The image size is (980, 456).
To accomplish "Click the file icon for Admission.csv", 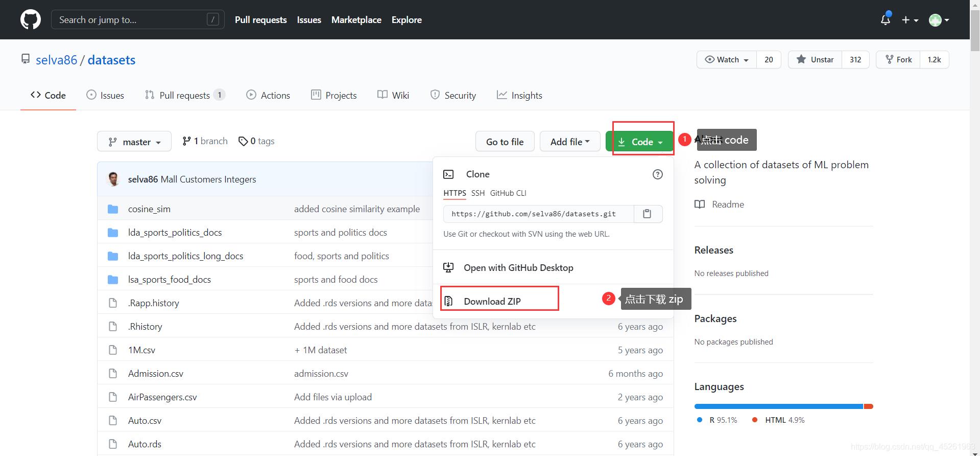I will pos(113,374).
